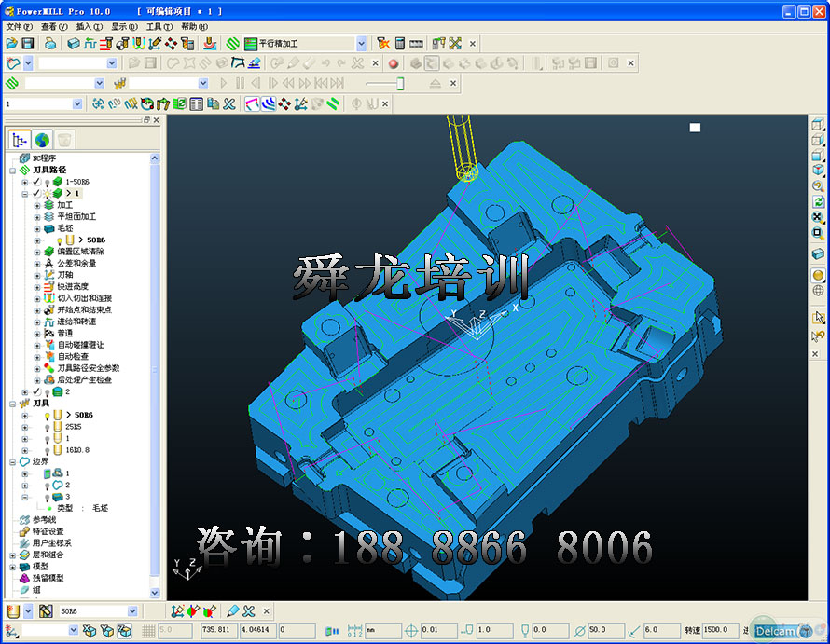Toggle light bulb for boundary 3
The image size is (830, 644).
48,498
